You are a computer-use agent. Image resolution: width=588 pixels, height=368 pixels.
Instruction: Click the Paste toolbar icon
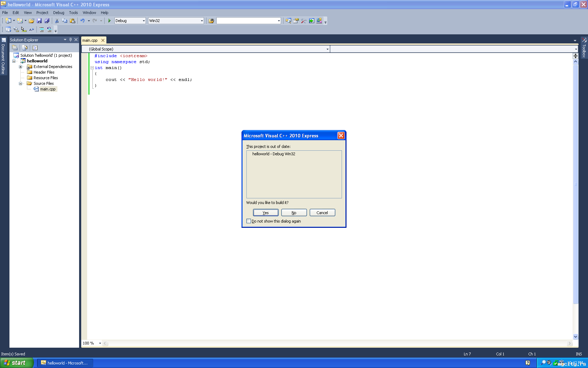[72, 21]
